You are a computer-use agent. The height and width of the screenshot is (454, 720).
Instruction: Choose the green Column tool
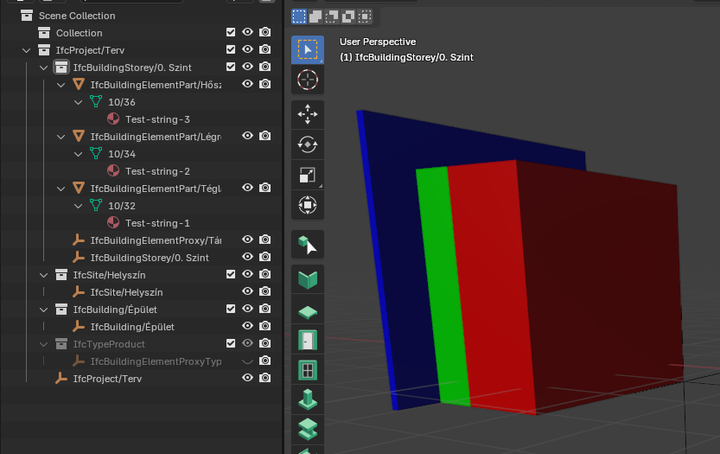point(307,399)
